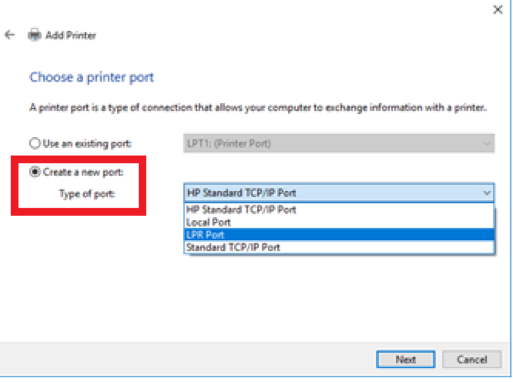Click the Choose a printer port heading
This screenshot has width=513, height=382.
[92, 77]
